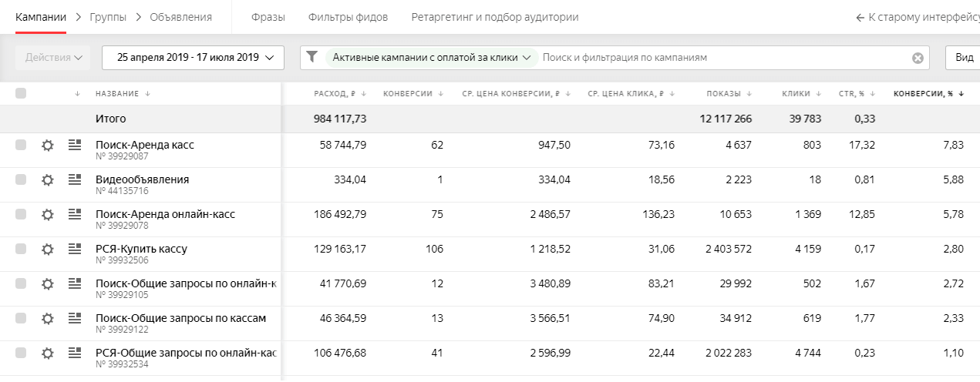
Task: Click the К старому интерфейсу link
Action: (x=918, y=17)
